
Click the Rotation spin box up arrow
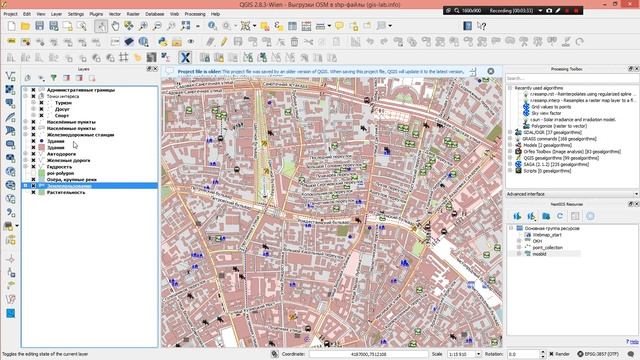(542, 352)
